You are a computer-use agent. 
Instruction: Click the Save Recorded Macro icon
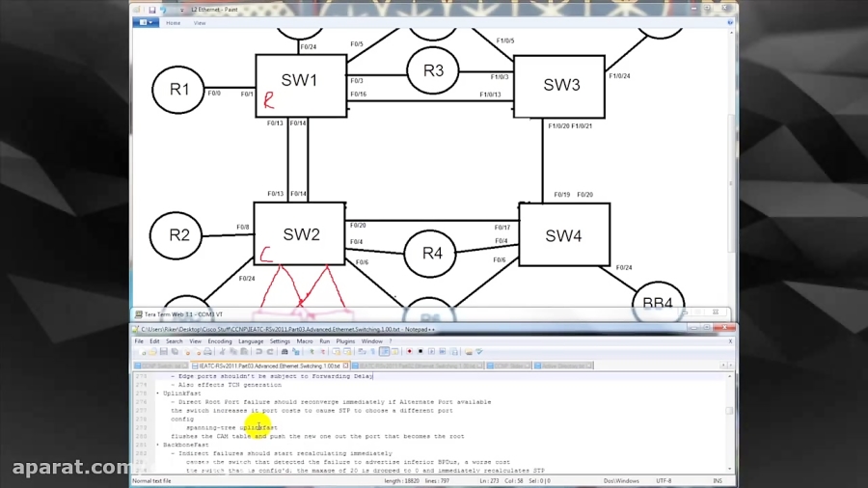coord(454,352)
